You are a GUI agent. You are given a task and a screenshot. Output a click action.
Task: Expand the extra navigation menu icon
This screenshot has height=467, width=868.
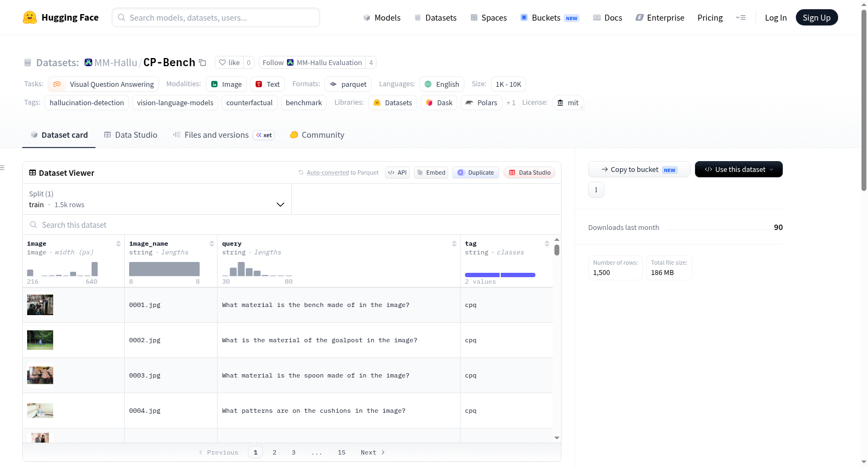pos(741,17)
